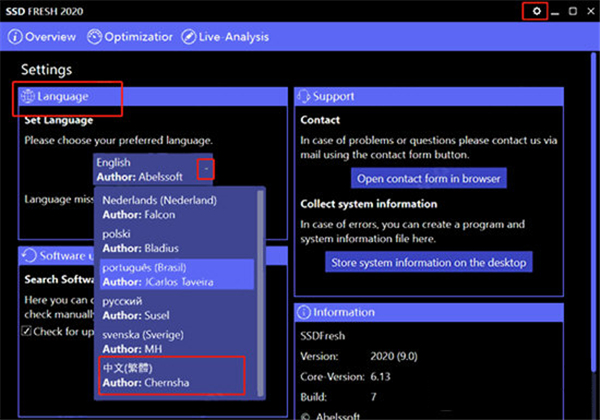
Task: Maximize the SSD Fresh window
Action: (572, 11)
